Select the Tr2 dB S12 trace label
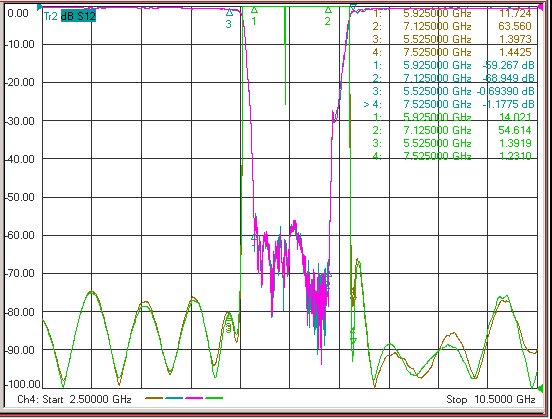 [69, 16]
